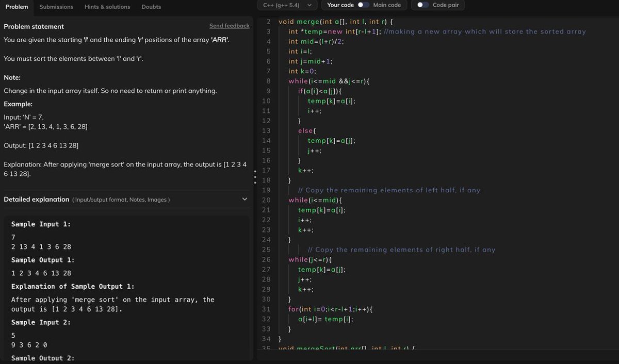Click the Your code label
Image resolution: width=619 pixels, height=364 pixels.
[x=340, y=5]
